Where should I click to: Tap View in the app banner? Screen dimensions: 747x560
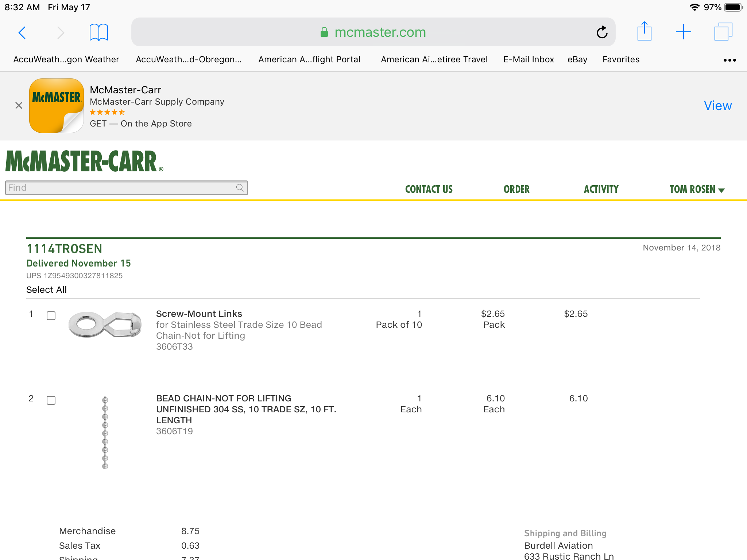click(x=717, y=106)
